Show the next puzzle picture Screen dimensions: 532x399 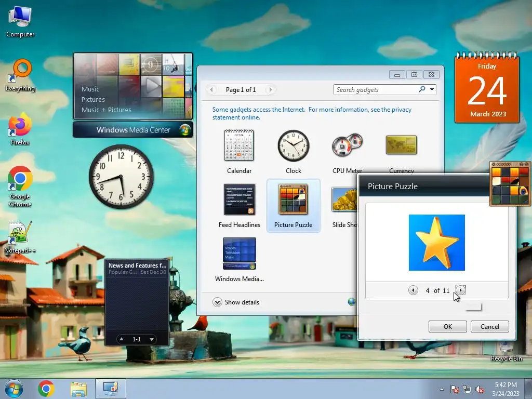tap(460, 290)
